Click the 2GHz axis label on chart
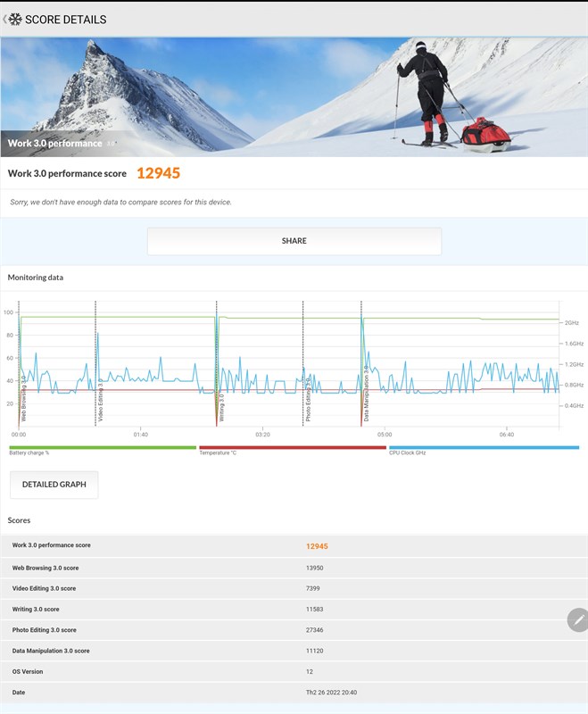Image resolution: width=588 pixels, height=714 pixels. tap(572, 322)
